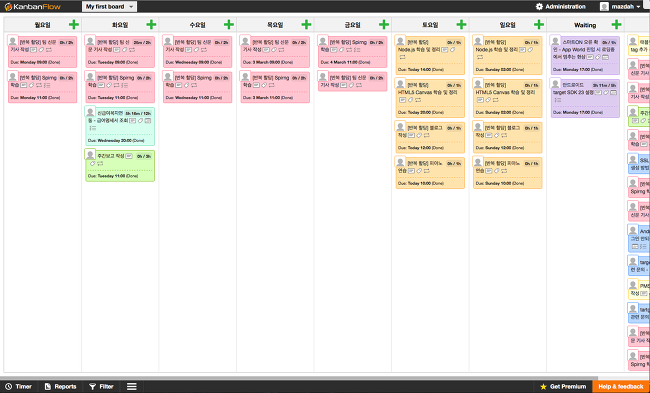The image size is (650, 393).
Task: Add a task to the 월요일 column
Action: (74, 25)
